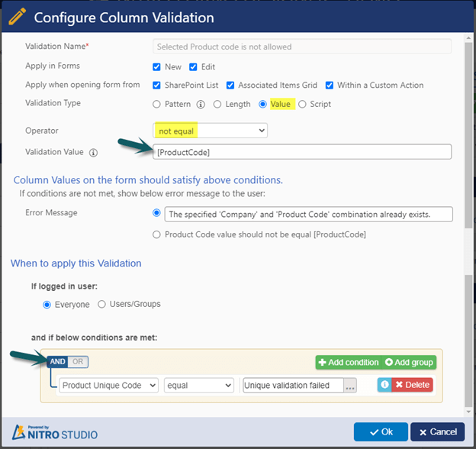Open the Operator dropdown
The height and width of the screenshot is (449, 476).
click(x=210, y=131)
